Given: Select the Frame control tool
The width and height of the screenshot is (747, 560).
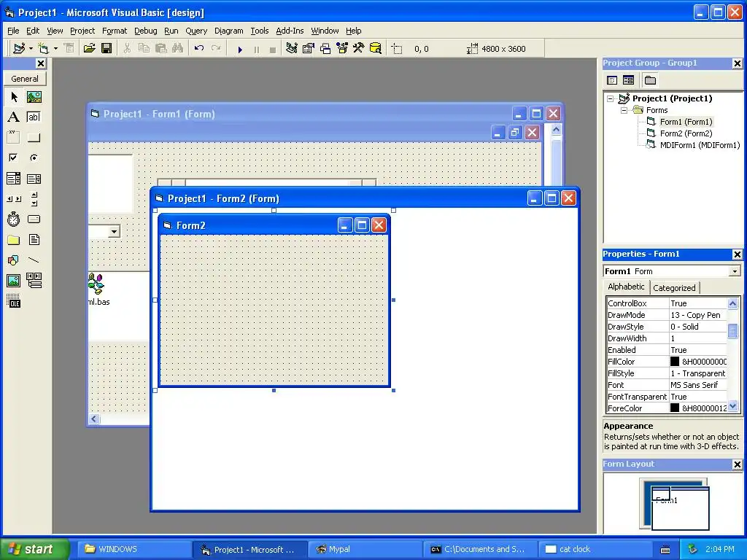Looking at the screenshot, I should [x=14, y=138].
